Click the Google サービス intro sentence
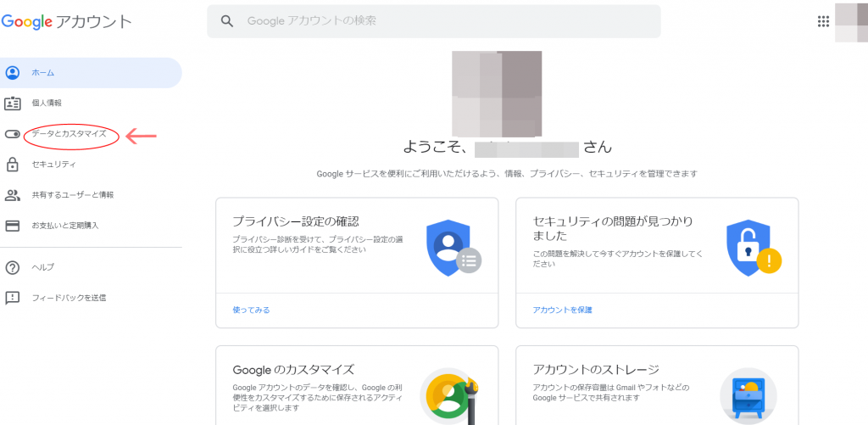This screenshot has height=425, width=868. coord(507,174)
